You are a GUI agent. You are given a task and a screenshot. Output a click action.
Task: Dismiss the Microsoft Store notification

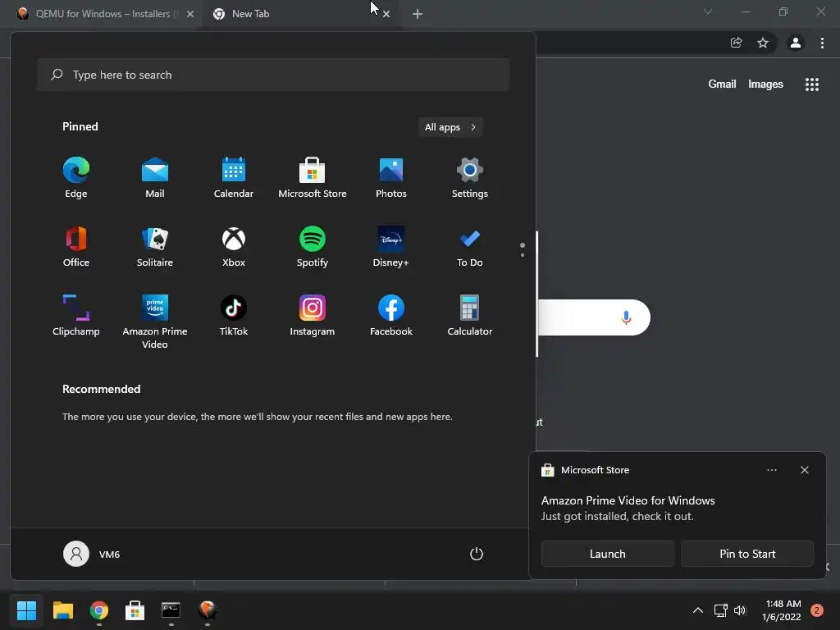click(x=805, y=470)
